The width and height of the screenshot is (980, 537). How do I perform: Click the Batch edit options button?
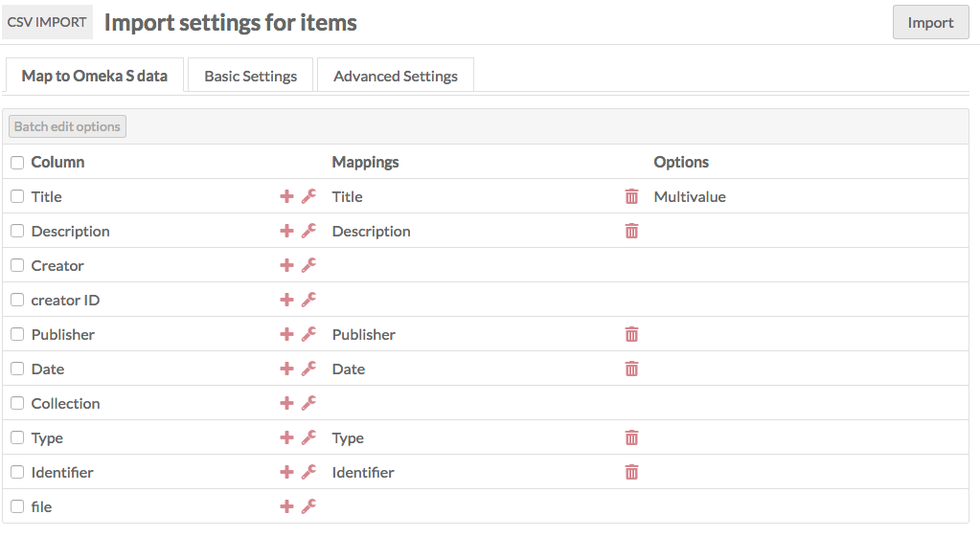coord(67,126)
